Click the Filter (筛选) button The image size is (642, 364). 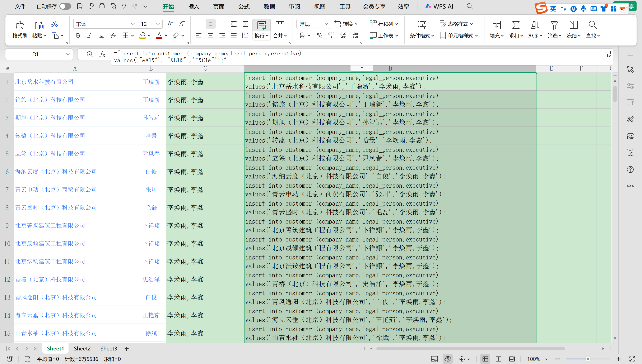click(554, 29)
